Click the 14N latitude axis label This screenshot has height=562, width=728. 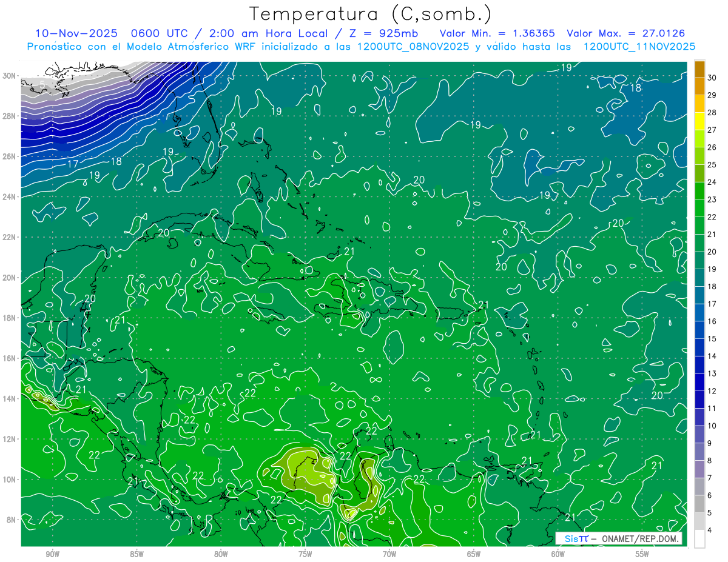click(10, 399)
